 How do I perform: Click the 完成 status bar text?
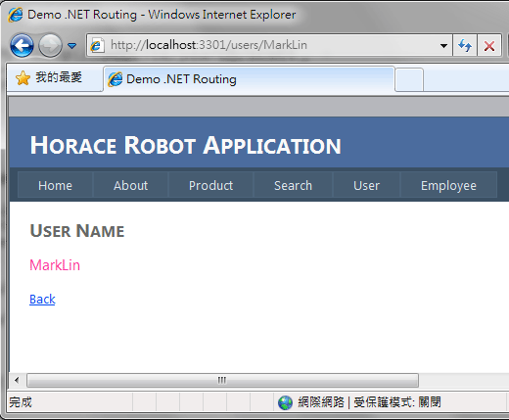[21, 402]
